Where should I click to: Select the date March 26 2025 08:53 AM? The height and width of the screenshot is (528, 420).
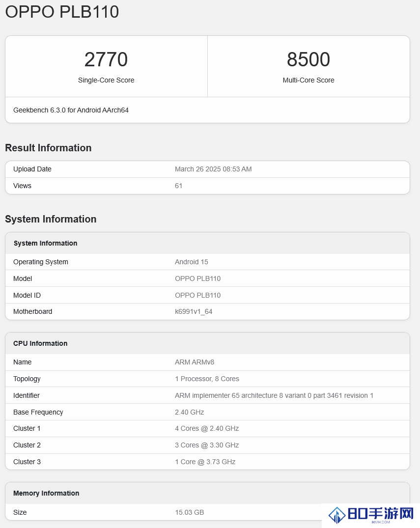[x=213, y=169]
